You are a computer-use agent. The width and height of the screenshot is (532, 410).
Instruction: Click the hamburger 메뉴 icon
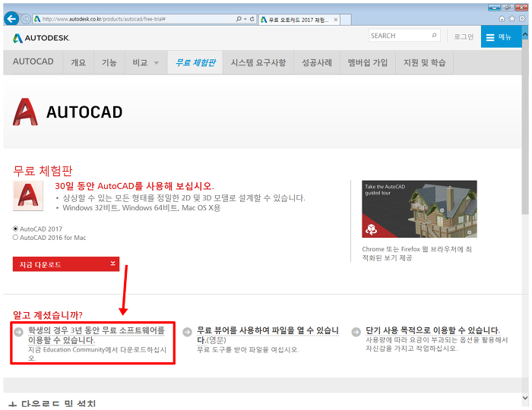click(x=490, y=37)
